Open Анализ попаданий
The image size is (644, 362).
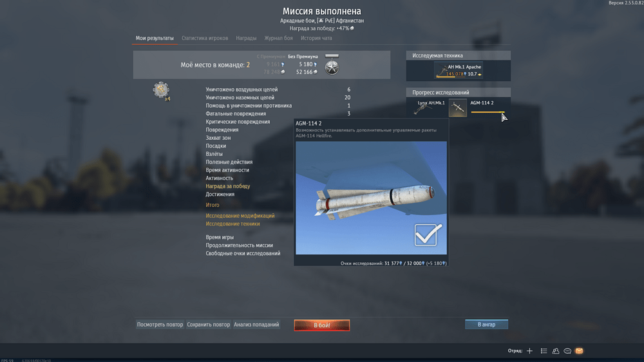click(x=256, y=325)
